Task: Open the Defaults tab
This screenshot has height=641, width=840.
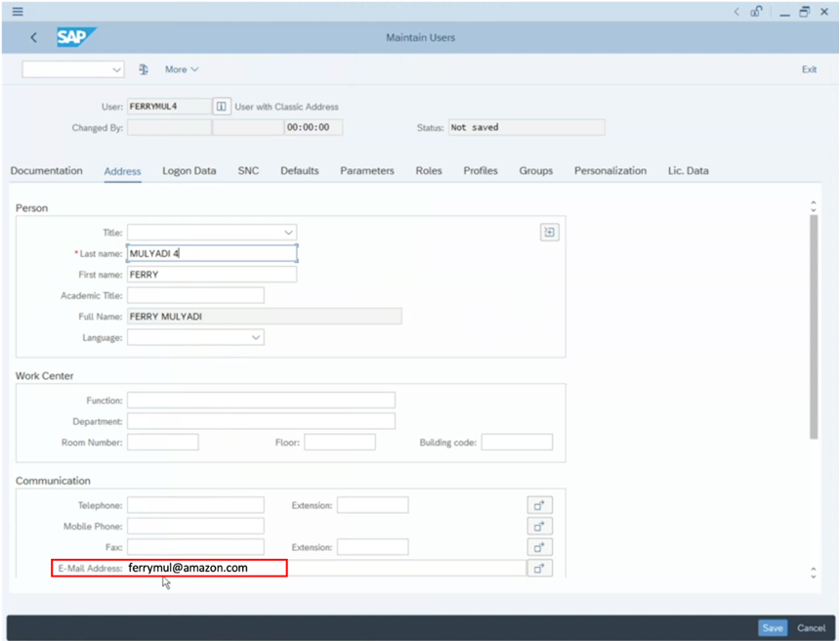Action: [x=300, y=170]
